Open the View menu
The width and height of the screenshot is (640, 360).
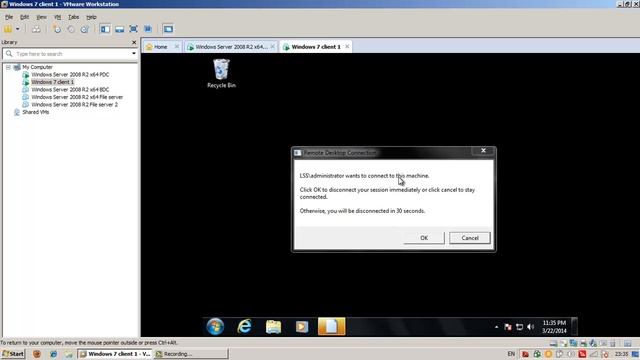click(41, 17)
